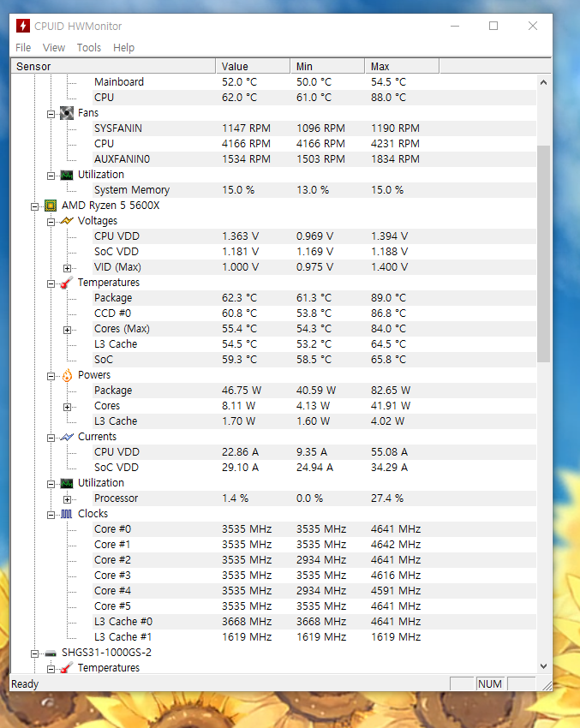This screenshot has width=580, height=728.
Task: Collapse the Voltages group
Action: click(51, 222)
